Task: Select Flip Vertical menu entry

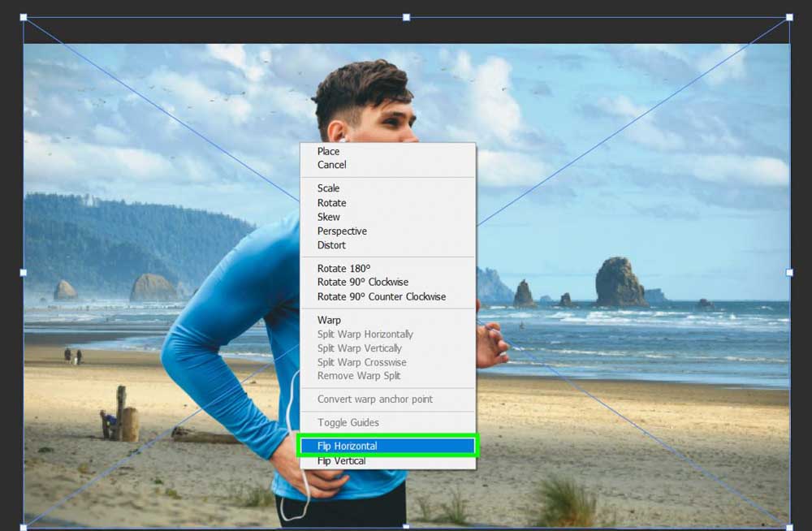Action: [x=387, y=461]
